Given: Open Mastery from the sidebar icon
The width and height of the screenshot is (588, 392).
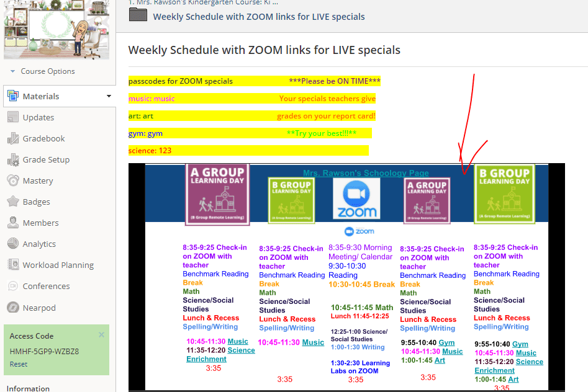Looking at the screenshot, I should tap(13, 180).
